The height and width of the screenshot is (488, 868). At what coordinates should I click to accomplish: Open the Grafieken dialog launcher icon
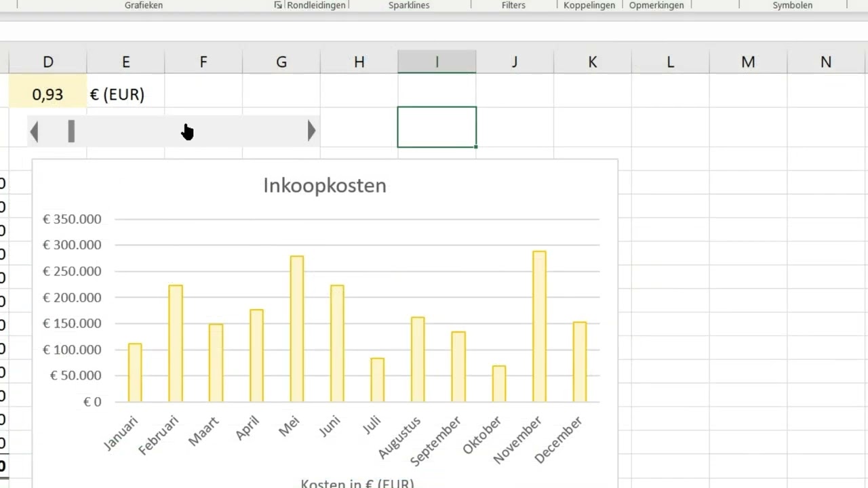click(277, 5)
